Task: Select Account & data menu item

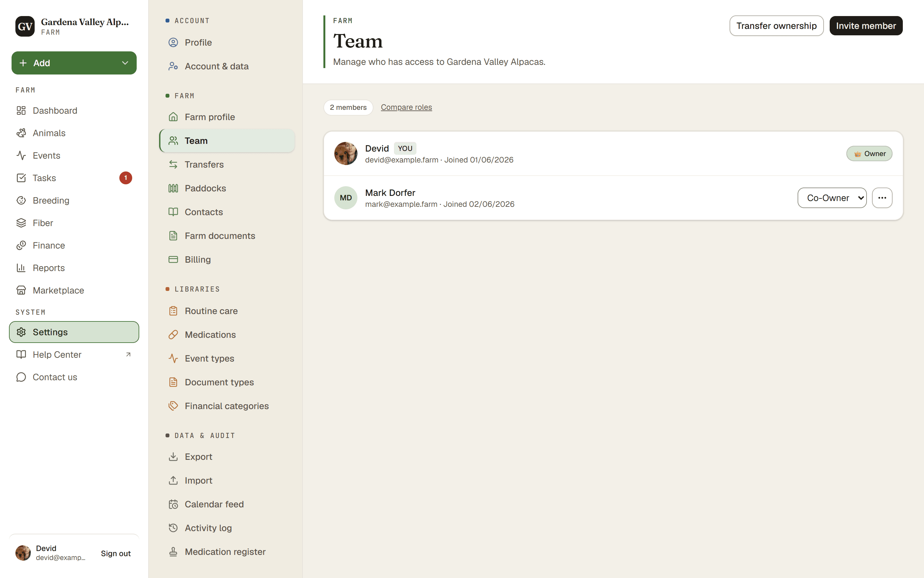Action: (x=227, y=66)
